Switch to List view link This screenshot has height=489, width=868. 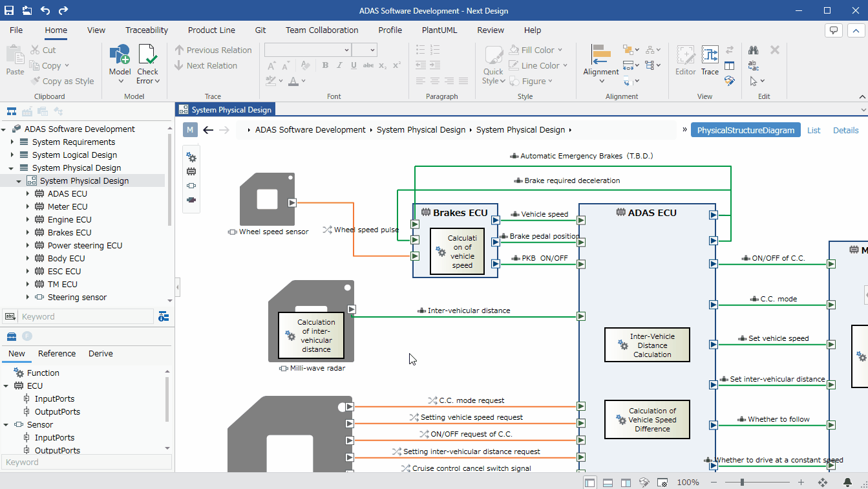point(814,130)
